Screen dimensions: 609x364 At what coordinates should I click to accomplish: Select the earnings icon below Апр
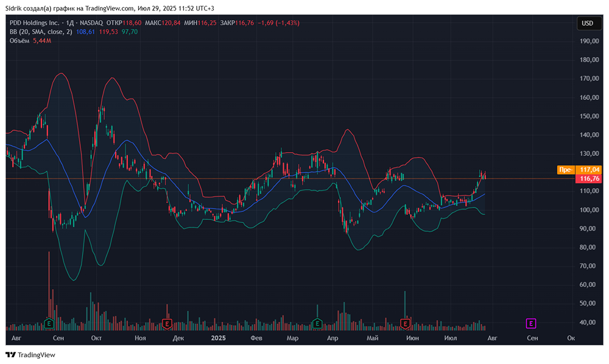tap(317, 324)
